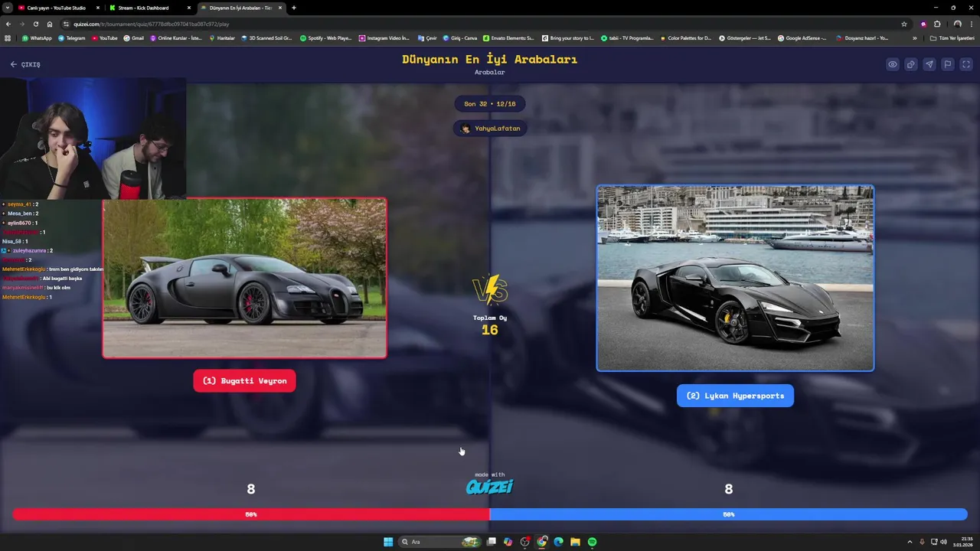Open the Envato Elements bookmark
The height and width of the screenshot is (551, 980).
[x=508, y=38]
